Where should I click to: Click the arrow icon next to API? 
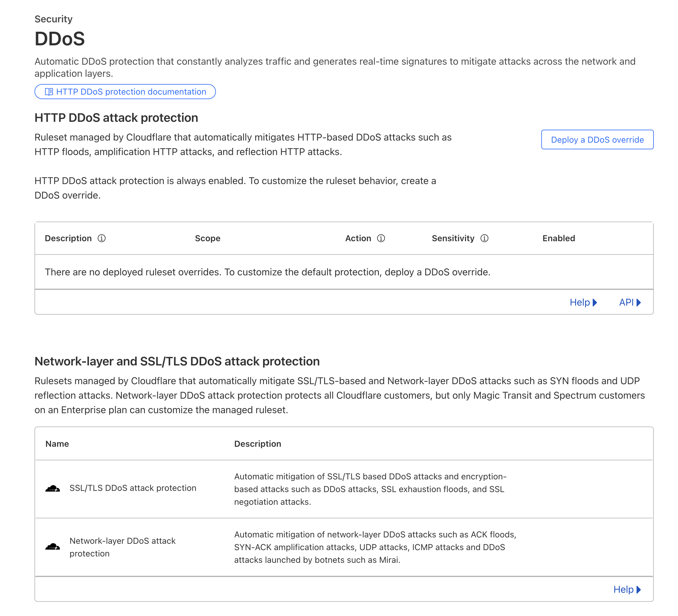click(x=639, y=302)
